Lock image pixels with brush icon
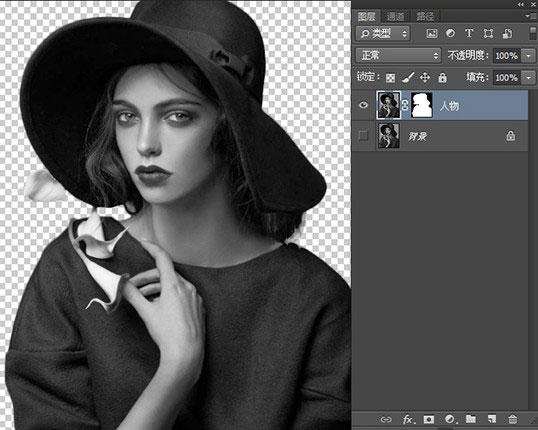Screen dimensions: 538x430 (x=408, y=78)
